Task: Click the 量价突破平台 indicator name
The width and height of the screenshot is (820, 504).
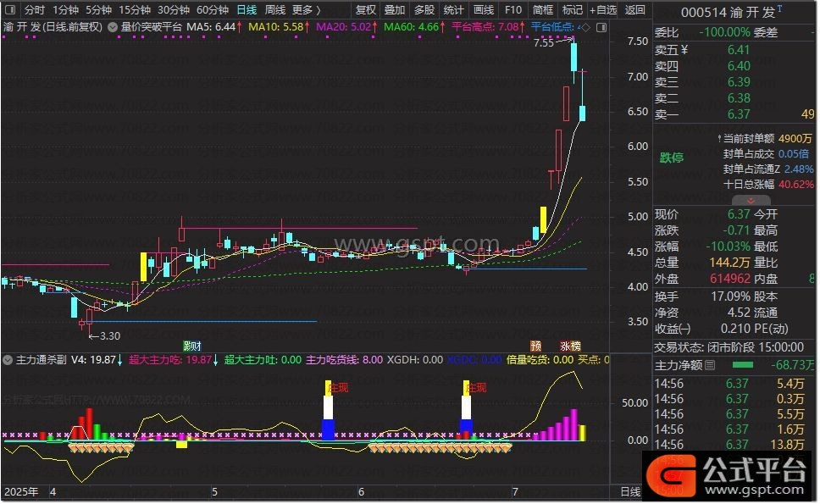Action: 151,26
